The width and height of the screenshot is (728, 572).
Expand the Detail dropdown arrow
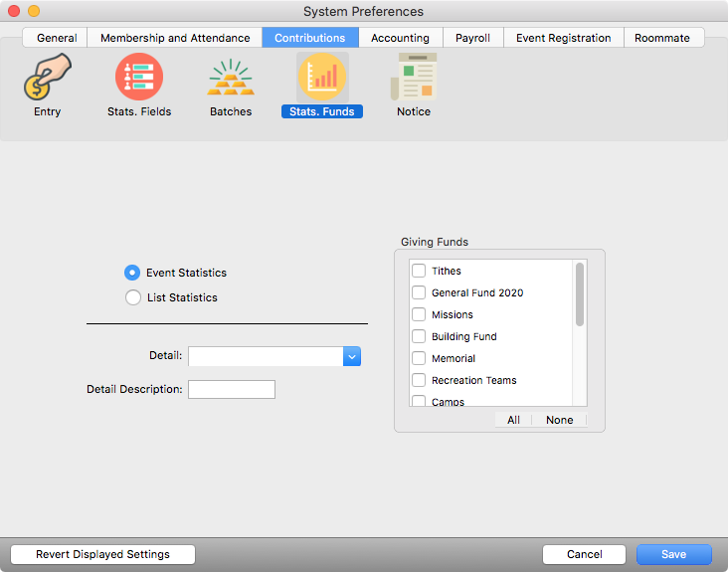tap(352, 356)
